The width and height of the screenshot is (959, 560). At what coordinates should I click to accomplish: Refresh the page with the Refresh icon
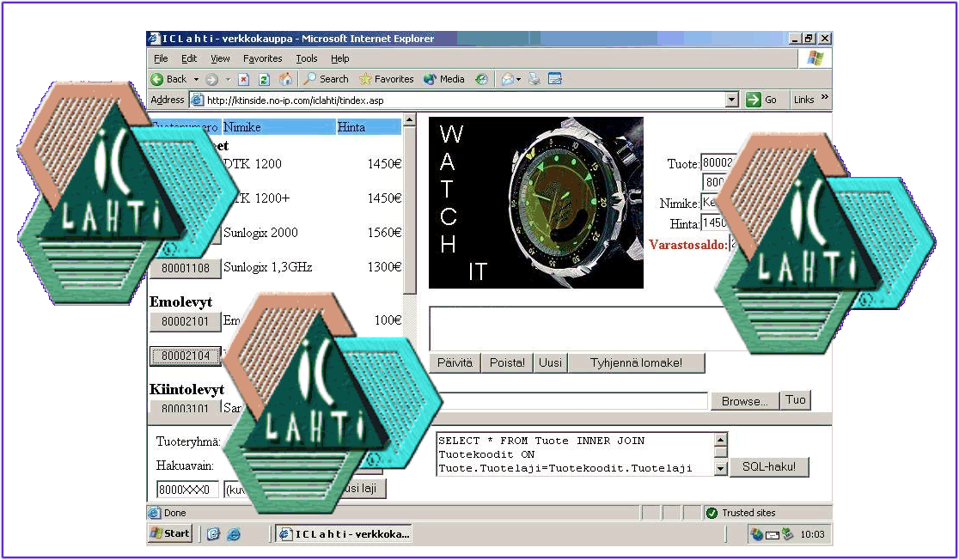264,79
